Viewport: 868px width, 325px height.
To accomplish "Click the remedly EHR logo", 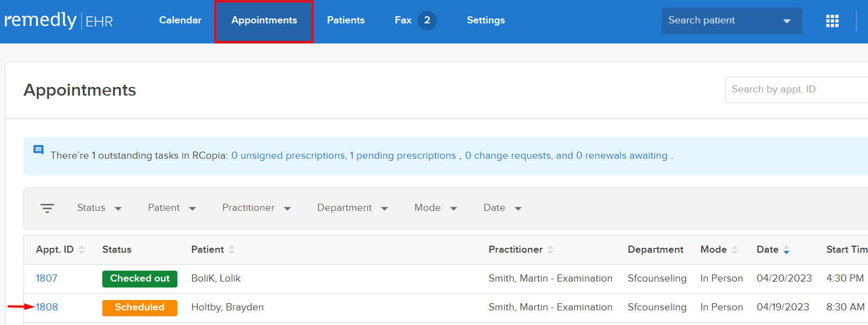I will point(58,21).
